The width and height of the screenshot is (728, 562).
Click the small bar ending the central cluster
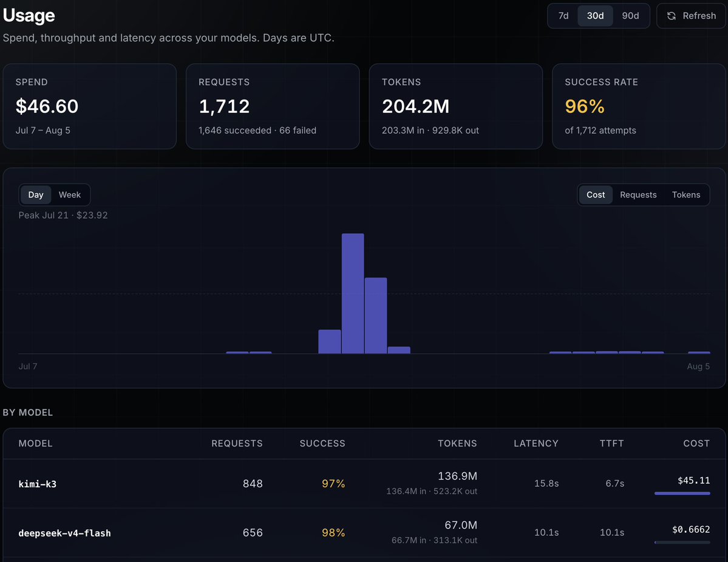tap(399, 350)
